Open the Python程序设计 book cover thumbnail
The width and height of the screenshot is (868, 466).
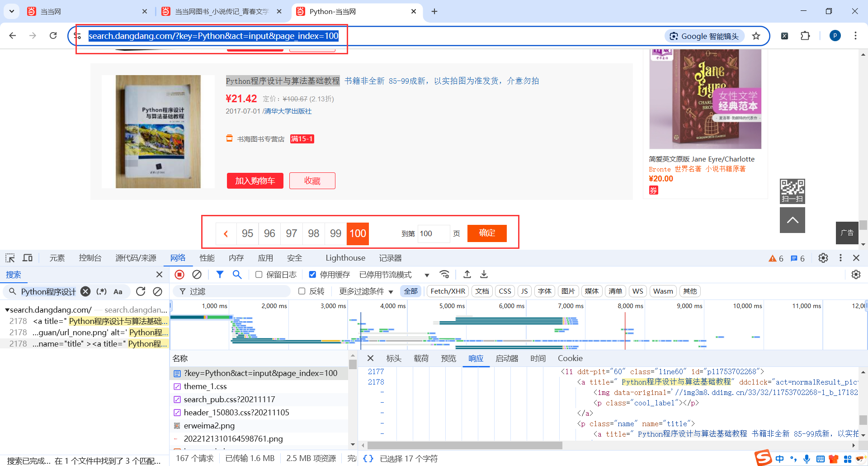(x=158, y=132)
